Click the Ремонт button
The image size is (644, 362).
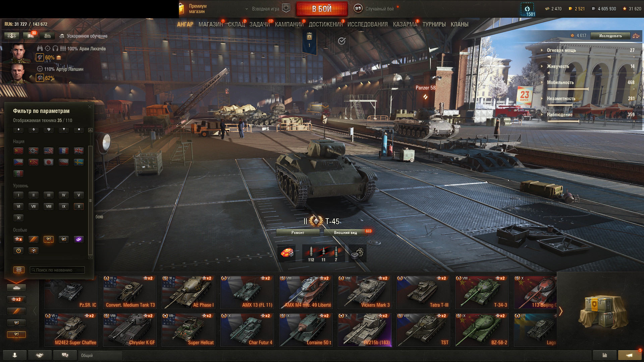click(298, 232)
